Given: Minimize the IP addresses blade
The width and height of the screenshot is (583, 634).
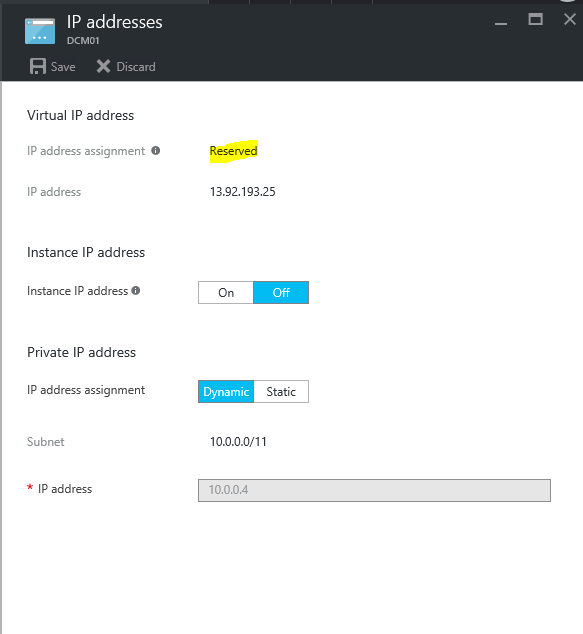Looking at the screenshot, I should pyautogui.click(x=501, y=23).
